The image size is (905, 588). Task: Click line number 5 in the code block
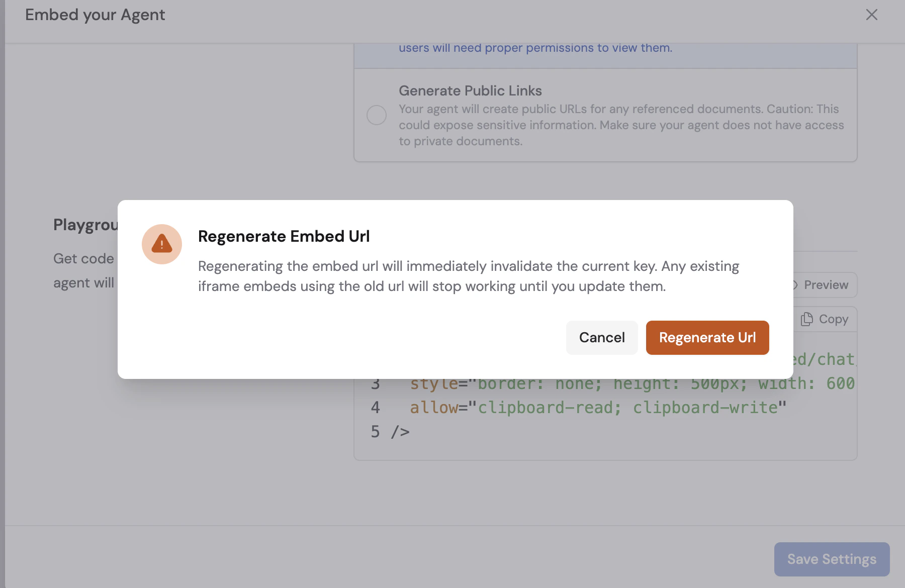point(375,431)
